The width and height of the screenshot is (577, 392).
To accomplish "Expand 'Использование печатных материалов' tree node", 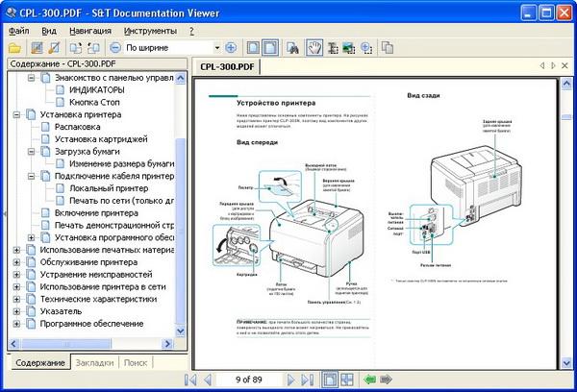I will tap(16, 250).
